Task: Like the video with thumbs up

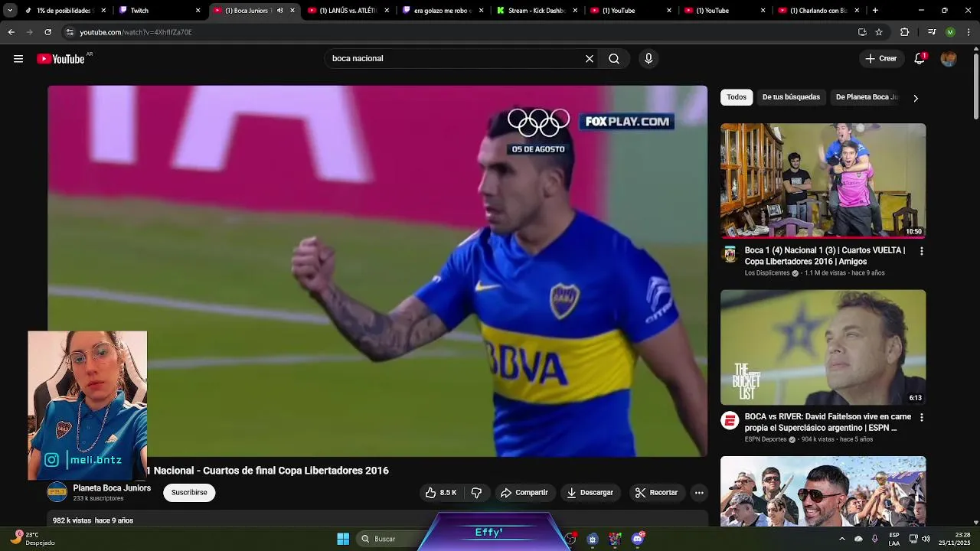Action: 441,493
